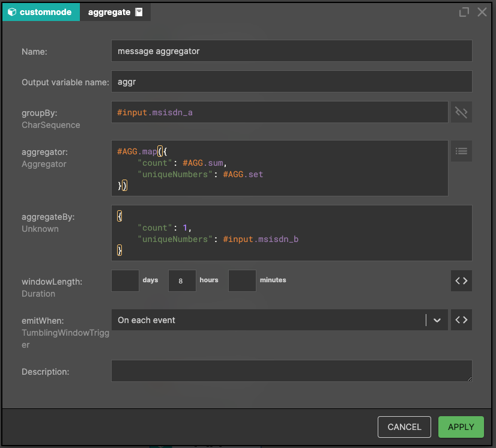Click the #AGG.set expression text

243,174
